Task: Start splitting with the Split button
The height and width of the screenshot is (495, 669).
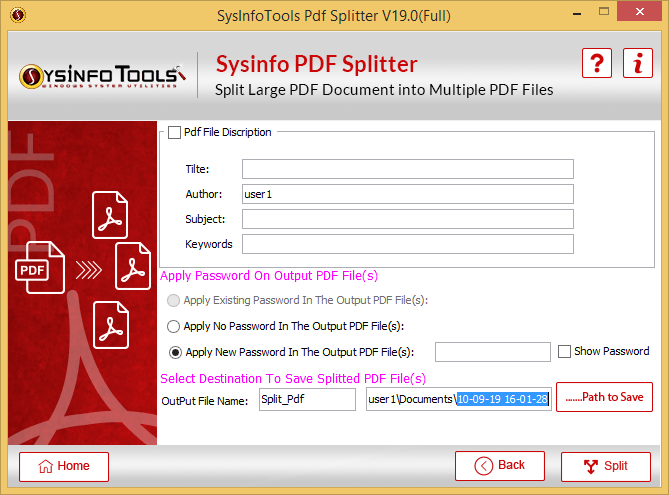Action: (x=606, y=466)
